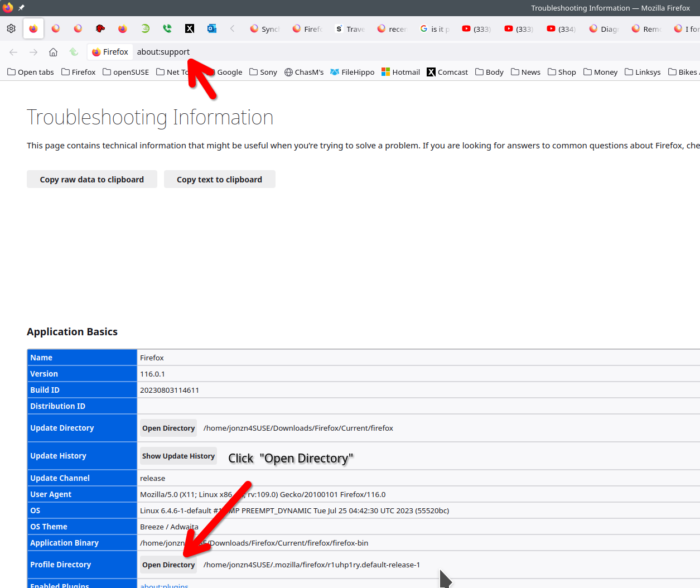Click Copy raw data to clipboard
Screen dimensions: 700x588
point(92,179)
